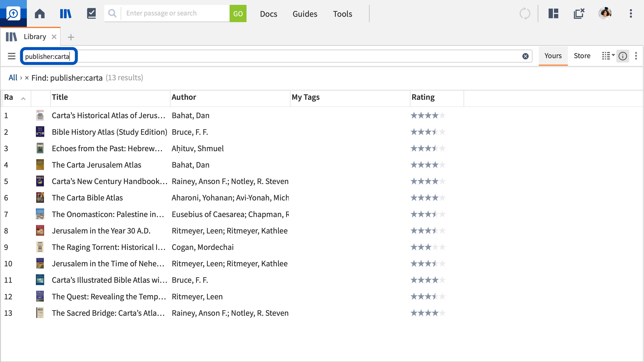
Task: Open 'The Quest: Revealing the Temp…' title
Action: click(x=109, y=297)
